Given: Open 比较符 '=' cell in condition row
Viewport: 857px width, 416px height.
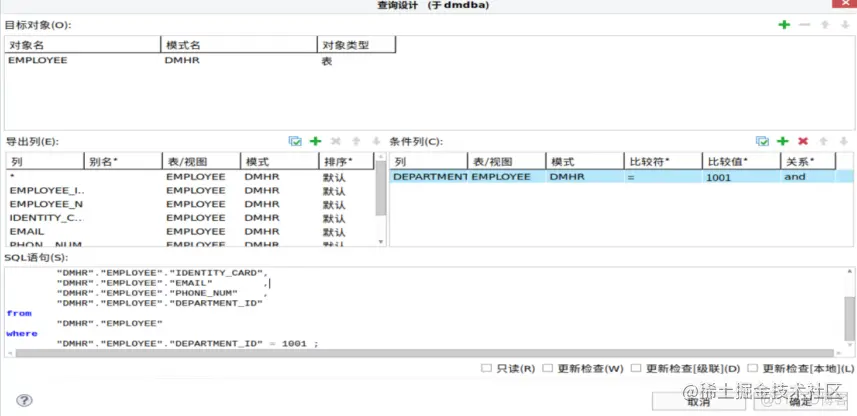Looking at the screenshot, I should pyautogui.click(x=662, y=177).
